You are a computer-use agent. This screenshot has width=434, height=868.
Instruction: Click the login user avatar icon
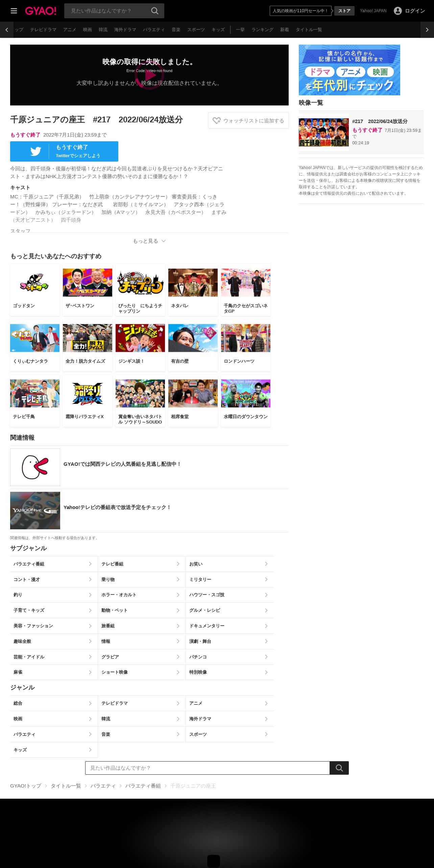[x=398, y=11]
